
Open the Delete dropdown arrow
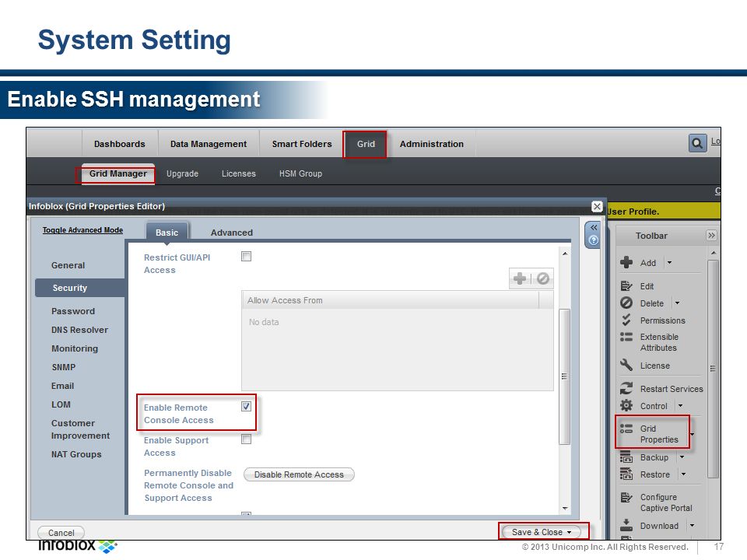click(677, 303)
